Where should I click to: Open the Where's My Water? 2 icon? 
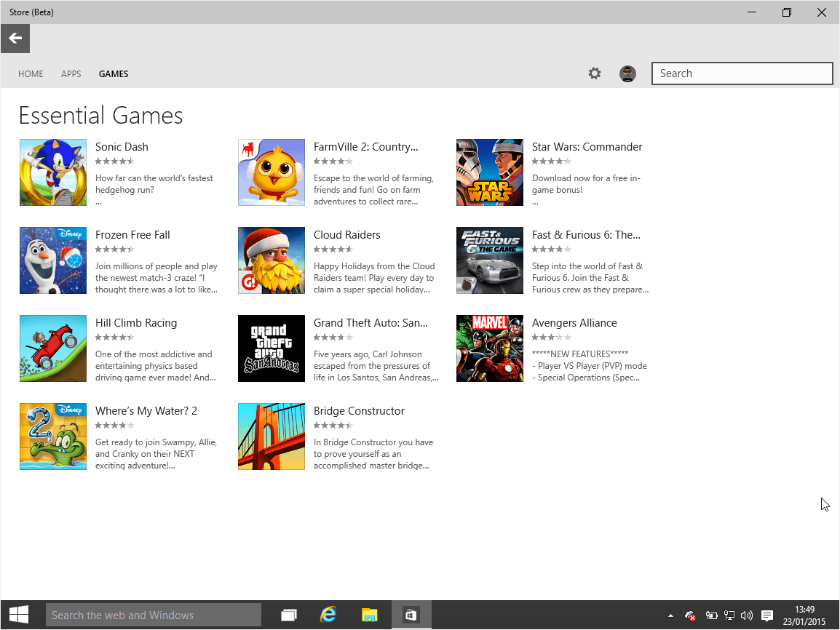click(x=53, y=436)
